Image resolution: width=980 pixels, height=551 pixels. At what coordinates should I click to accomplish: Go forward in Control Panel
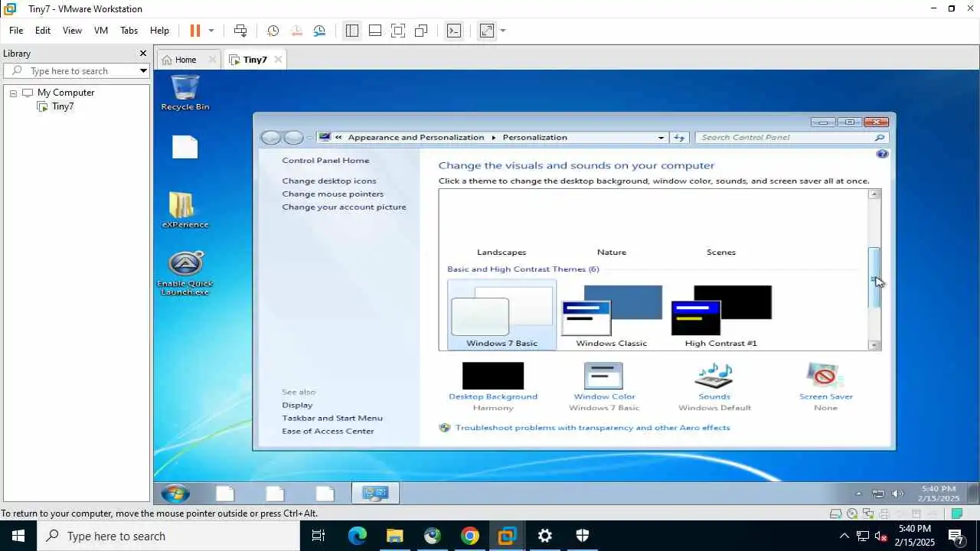tap(293, 138)
